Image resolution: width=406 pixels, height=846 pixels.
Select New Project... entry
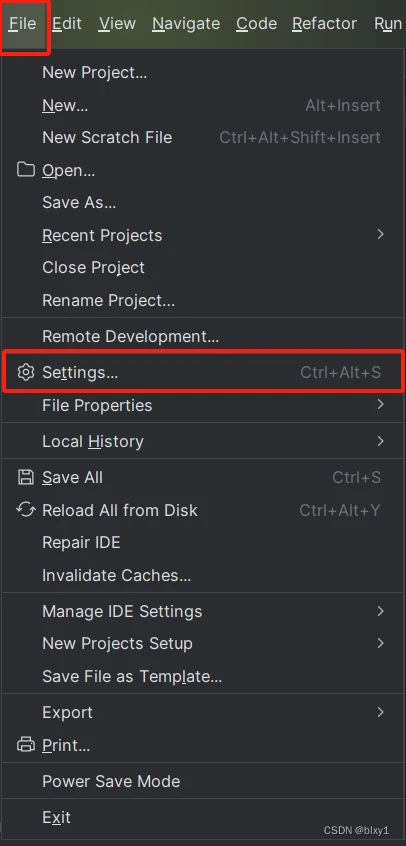(203, 72)
